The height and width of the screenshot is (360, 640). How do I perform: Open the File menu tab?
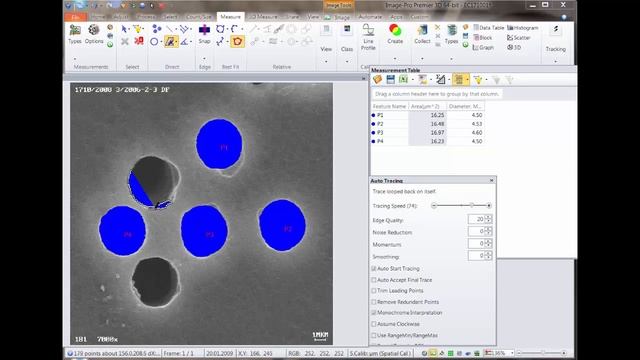pos(75,17)
